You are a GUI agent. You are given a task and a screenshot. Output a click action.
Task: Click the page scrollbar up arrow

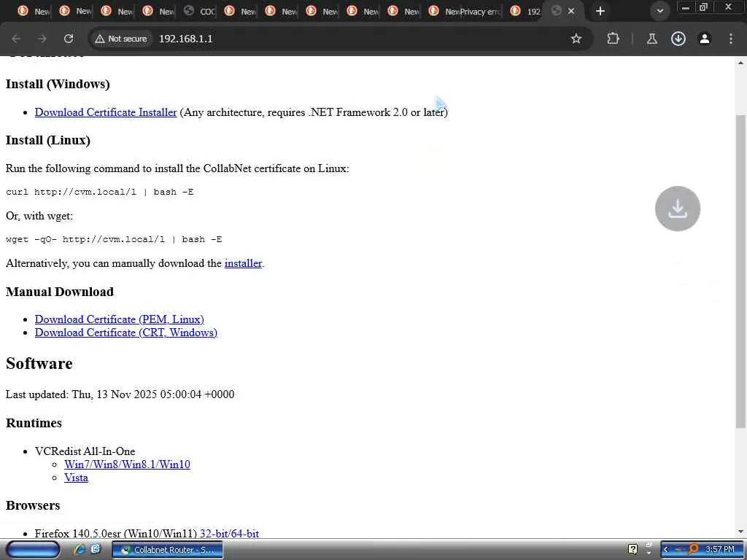741,63
